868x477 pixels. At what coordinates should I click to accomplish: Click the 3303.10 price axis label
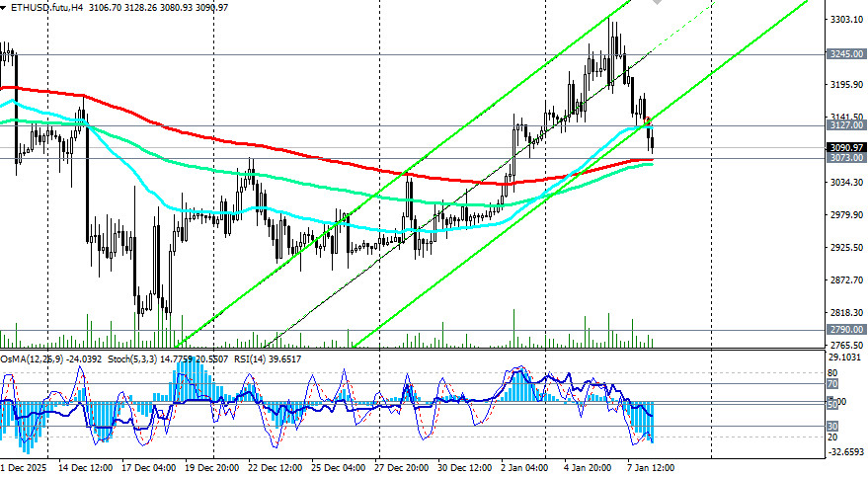(847, 20)
